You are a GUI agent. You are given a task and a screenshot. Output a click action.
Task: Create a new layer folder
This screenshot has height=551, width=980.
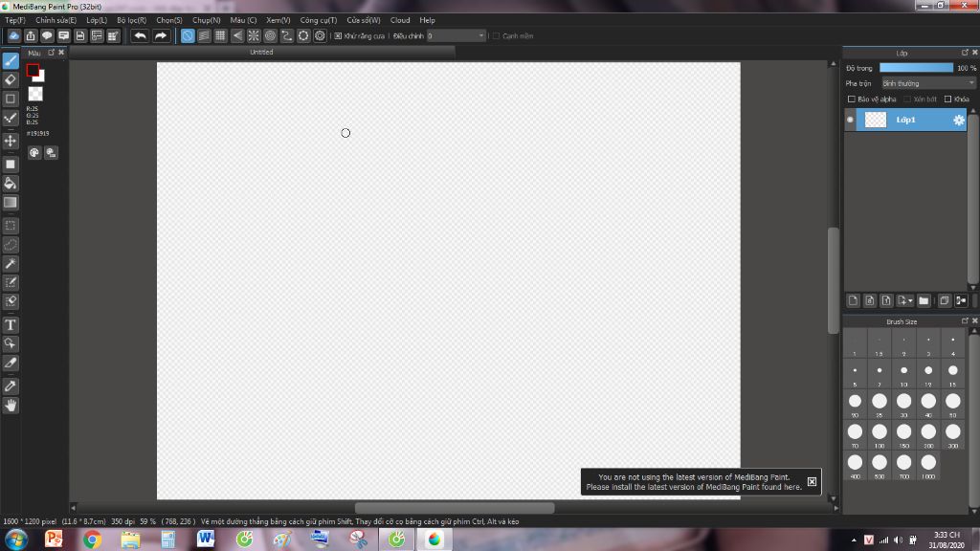(924, 300)
